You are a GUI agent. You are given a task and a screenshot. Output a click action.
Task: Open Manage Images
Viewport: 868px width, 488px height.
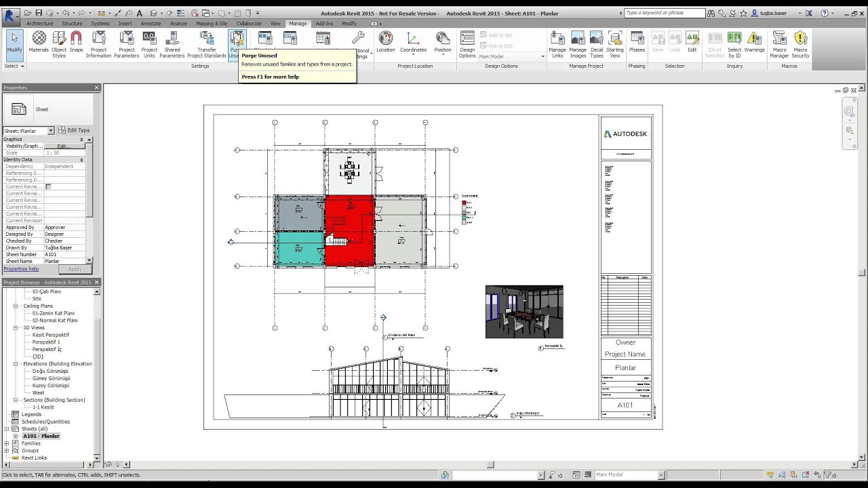(x=578, y=44)
